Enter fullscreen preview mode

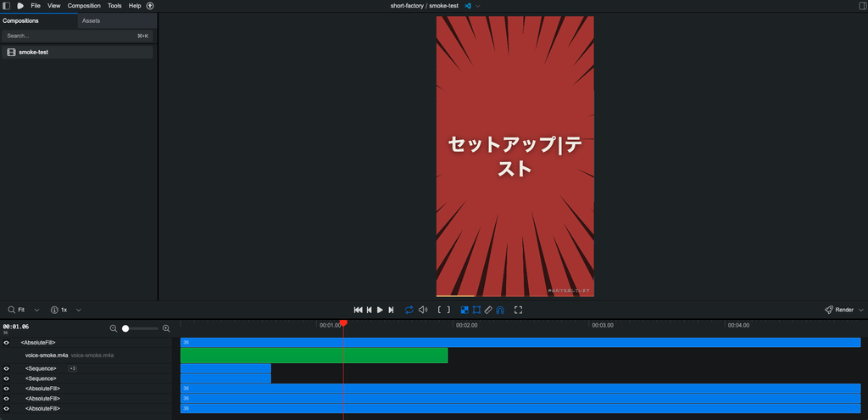pos(518,310)
